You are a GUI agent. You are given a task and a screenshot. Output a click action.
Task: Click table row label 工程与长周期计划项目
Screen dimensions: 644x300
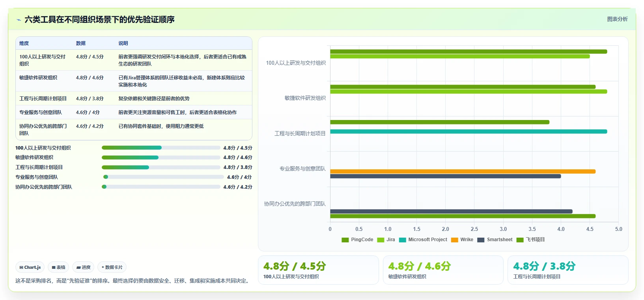[x=43, y=99]
